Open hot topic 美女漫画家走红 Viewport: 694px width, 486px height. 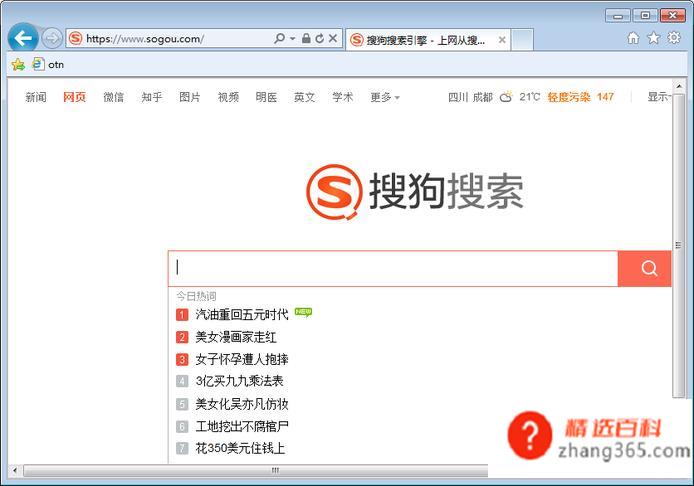(236, 337)
